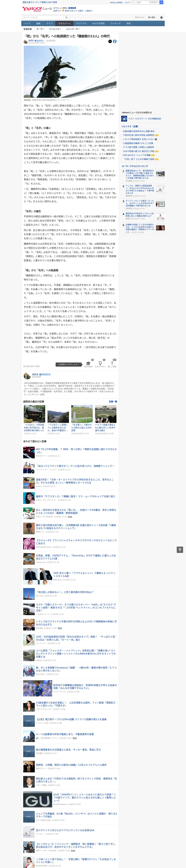This screenshot has height=868, width=186.
Task: Select the ランキング tab
Action: [x=115, y=24]
